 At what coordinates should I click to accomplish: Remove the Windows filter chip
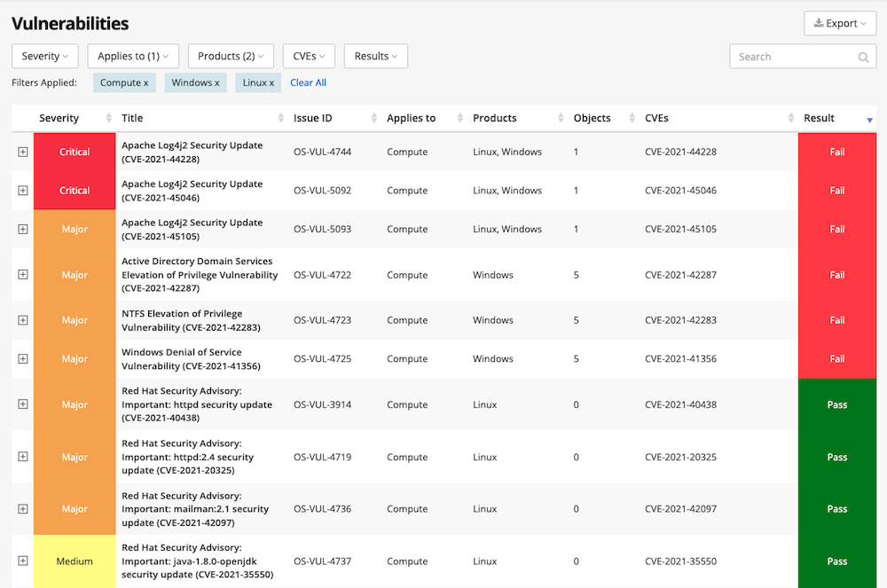tap(216, 82)
